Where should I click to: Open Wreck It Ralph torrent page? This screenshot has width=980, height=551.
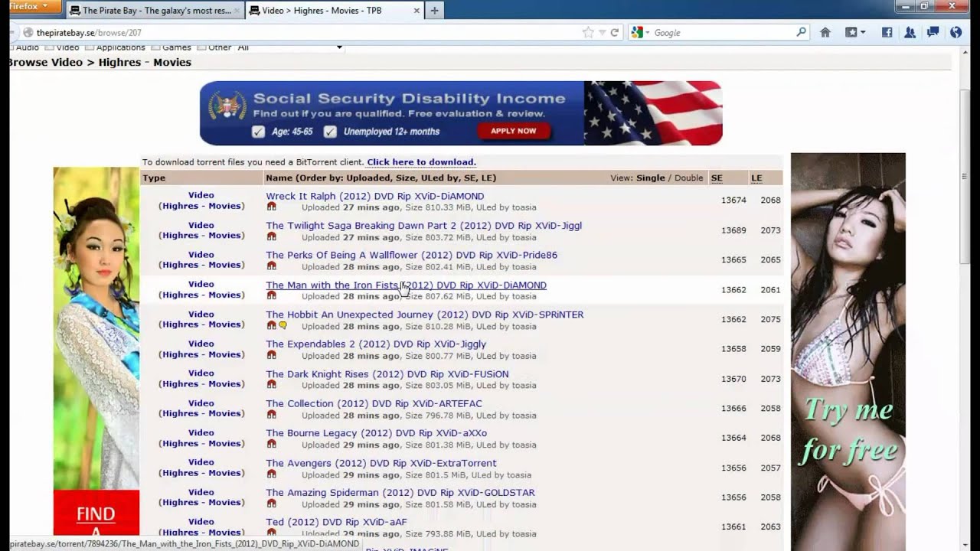[375, 196]
